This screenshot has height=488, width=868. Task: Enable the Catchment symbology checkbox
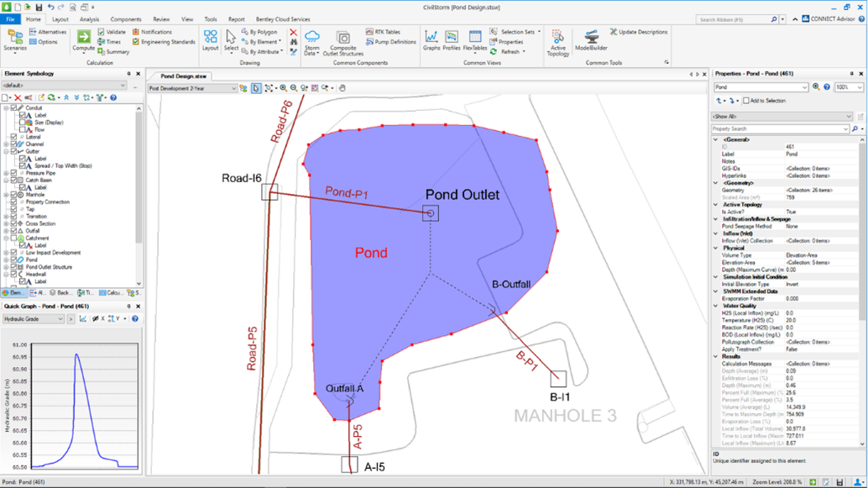(13, 236)
